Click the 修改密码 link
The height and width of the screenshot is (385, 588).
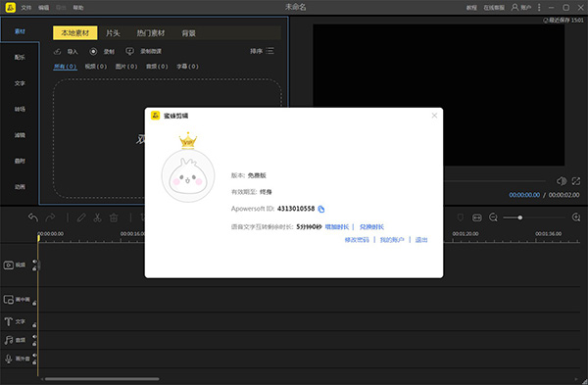(357, 240)
